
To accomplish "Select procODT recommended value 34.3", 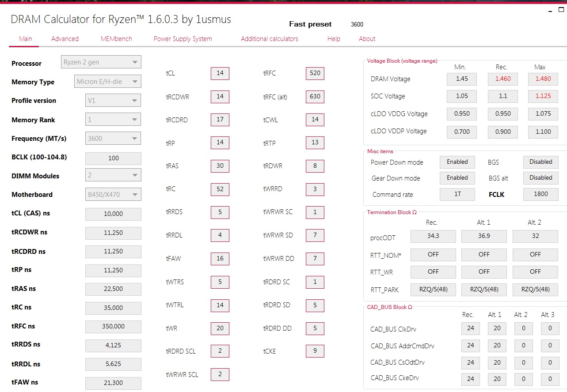I will point(433,236).
